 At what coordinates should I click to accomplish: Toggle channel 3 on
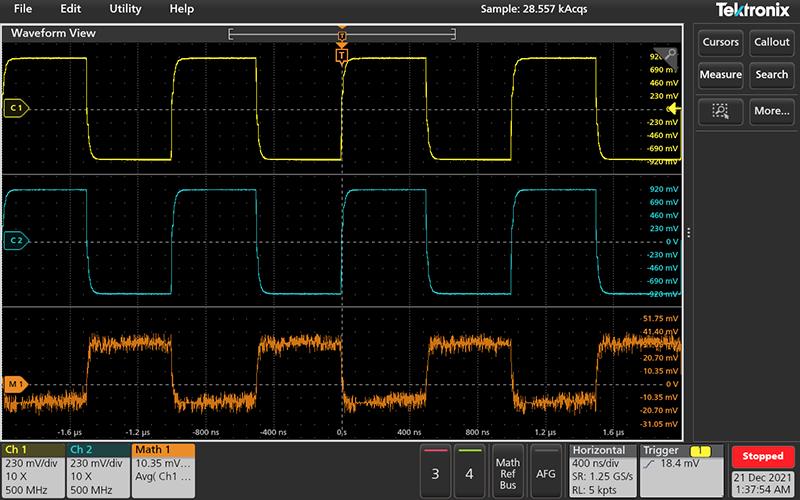tap(435, 468)
